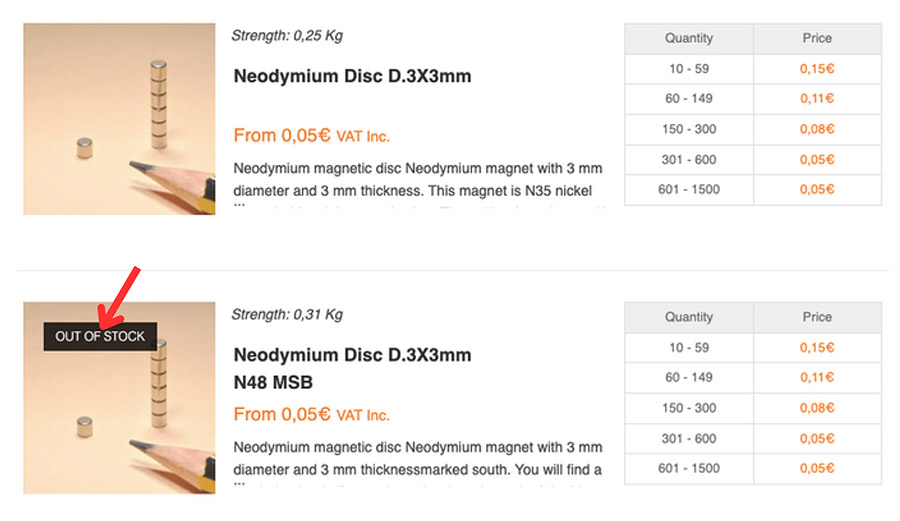Click N48 MSB product's From 0,05€ price
Viewport: 900px width, 521px height.
(311, 414)
